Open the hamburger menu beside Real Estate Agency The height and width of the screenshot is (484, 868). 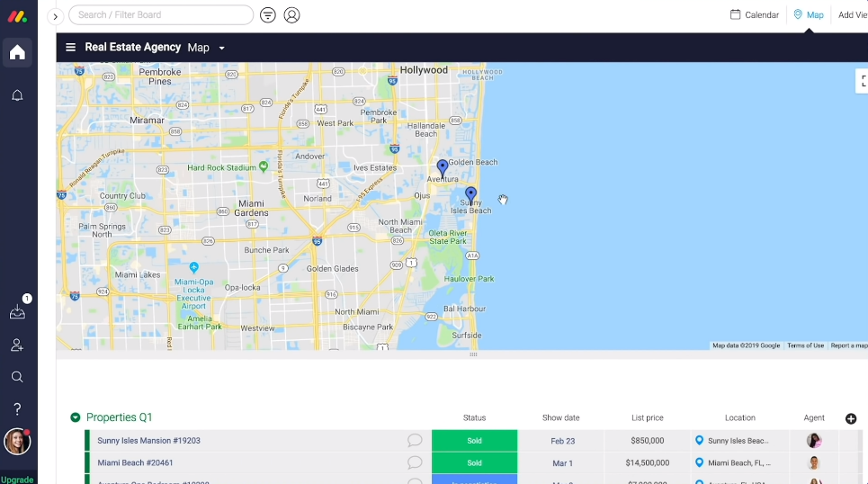70,48
